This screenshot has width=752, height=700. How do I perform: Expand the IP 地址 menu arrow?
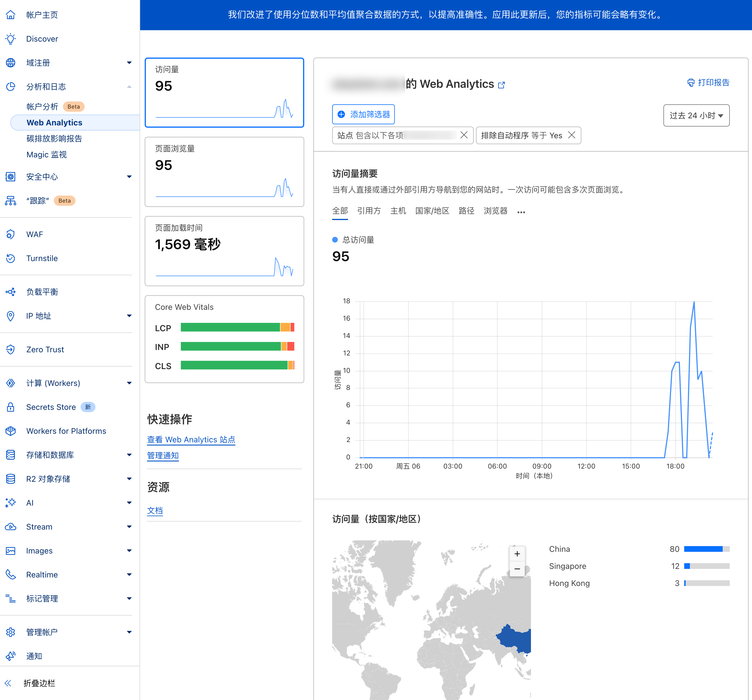coord(129,316)
